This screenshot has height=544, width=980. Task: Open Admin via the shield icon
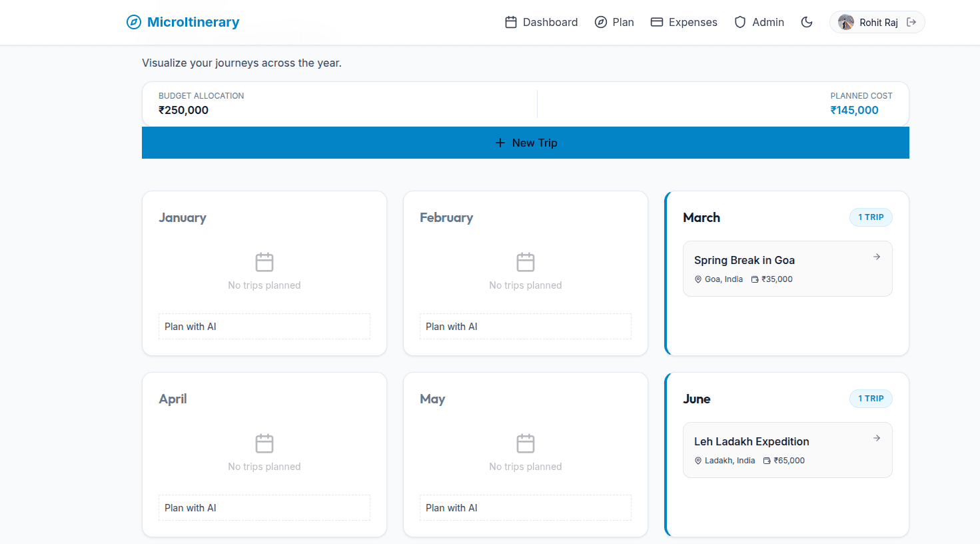pyautogui.click(x=739, y=21)
